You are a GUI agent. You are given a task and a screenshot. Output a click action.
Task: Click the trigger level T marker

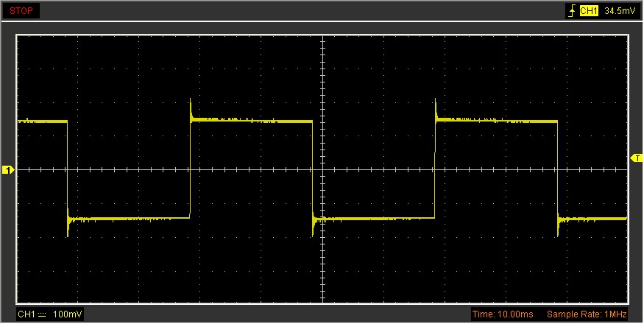pyautogui.click(x=637, y=157)
